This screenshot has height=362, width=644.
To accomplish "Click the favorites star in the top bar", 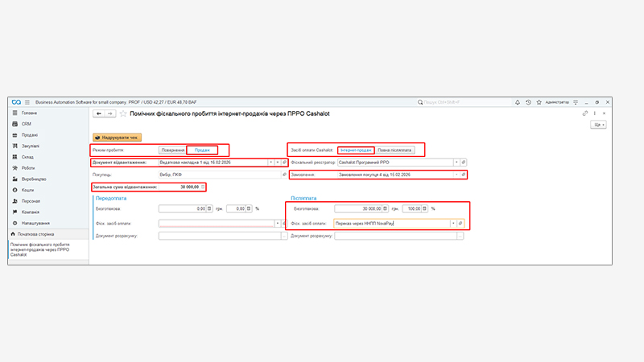I will [x=538, y=102].
